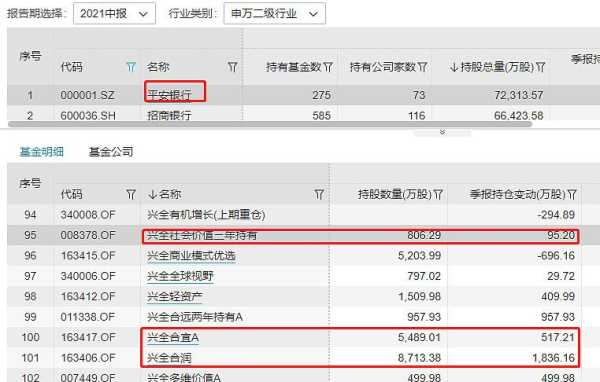
Task: Select the 基金明细 tab
Action: (42, 152)
